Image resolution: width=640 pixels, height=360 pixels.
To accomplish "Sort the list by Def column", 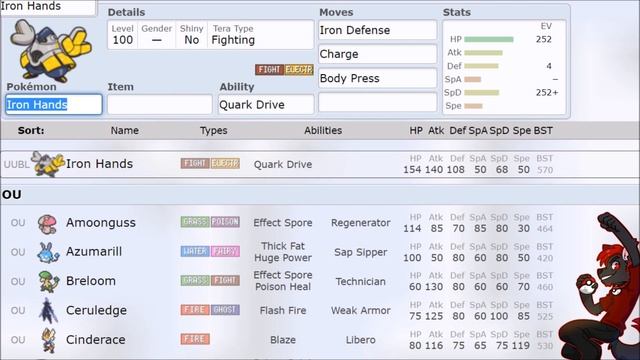I will pyautogui.click(x=458, y=131).
